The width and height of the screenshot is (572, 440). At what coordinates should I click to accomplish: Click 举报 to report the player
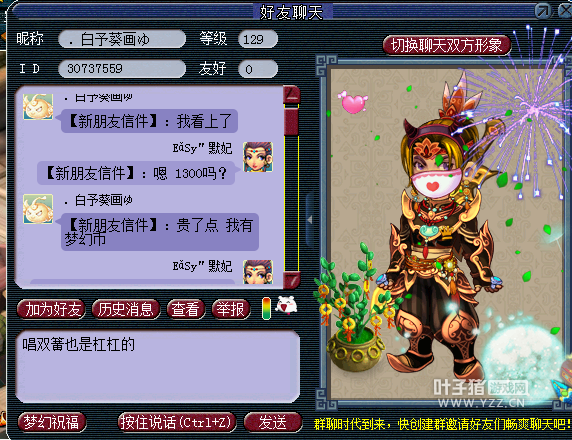click(231, 309)
